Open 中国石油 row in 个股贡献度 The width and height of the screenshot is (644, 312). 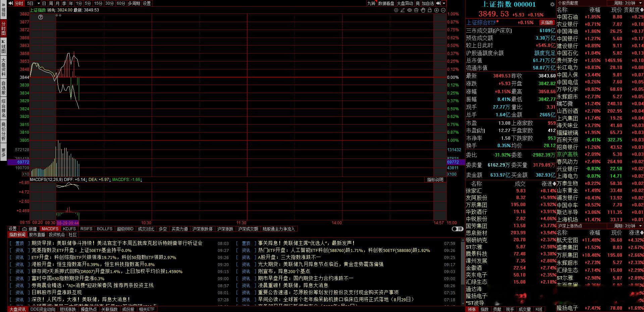pyautogui.click(x=600, y=17)
